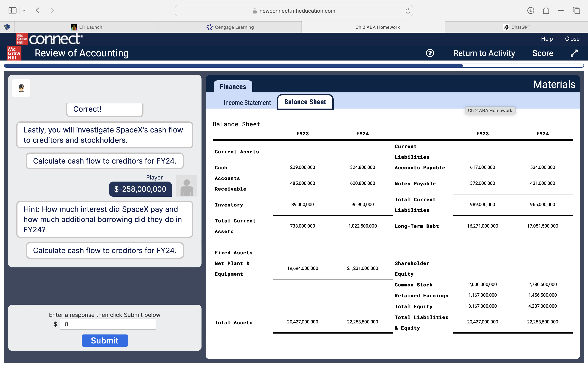Click the Total Assets row label

(x=233, y=322)
